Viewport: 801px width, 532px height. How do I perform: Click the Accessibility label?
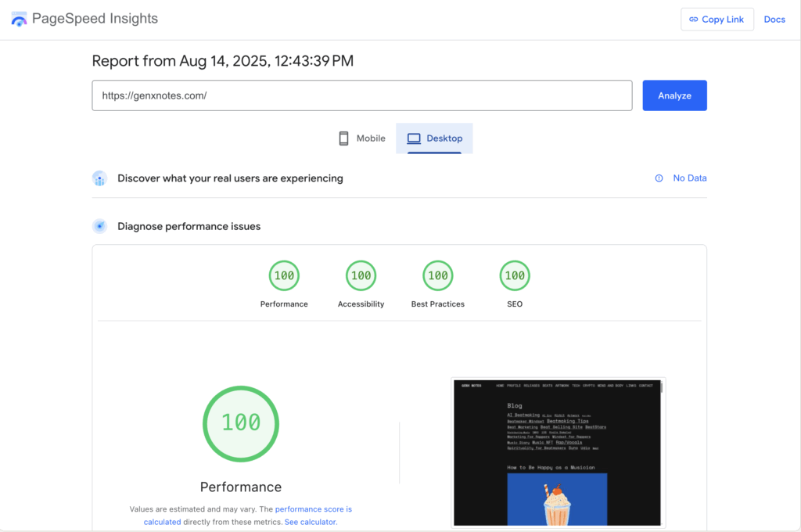click(x=361, y=304)
